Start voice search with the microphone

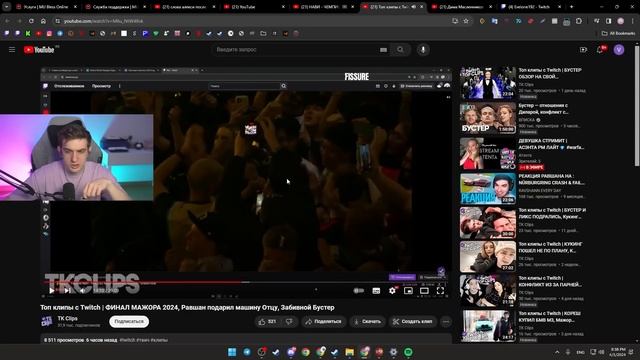[423, 49]
